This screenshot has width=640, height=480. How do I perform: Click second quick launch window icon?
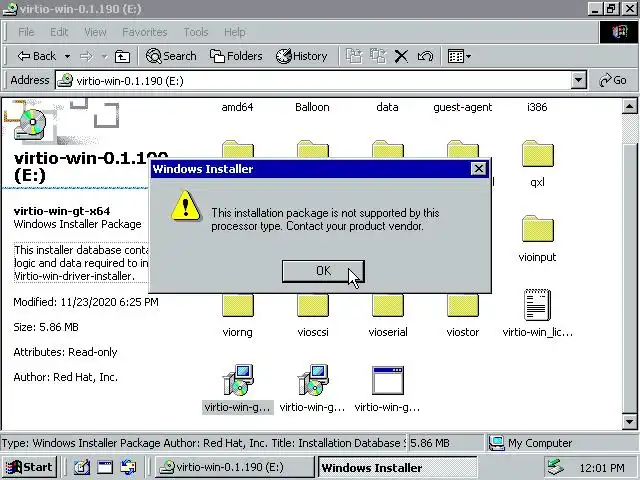coord(105,467)
